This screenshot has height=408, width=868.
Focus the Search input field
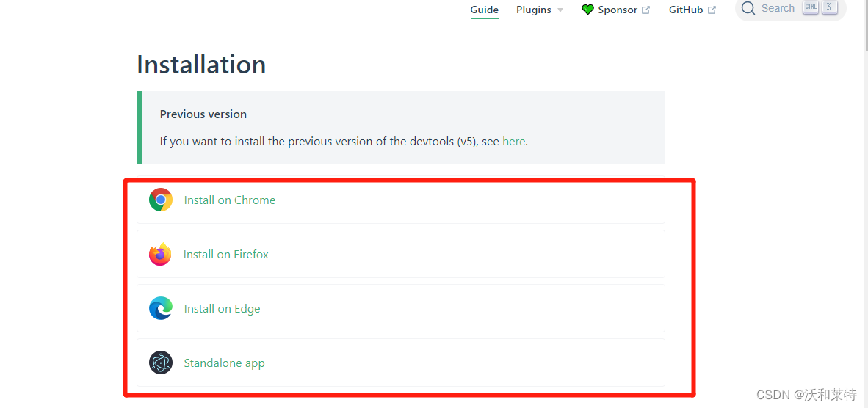[x=790, y=9]
